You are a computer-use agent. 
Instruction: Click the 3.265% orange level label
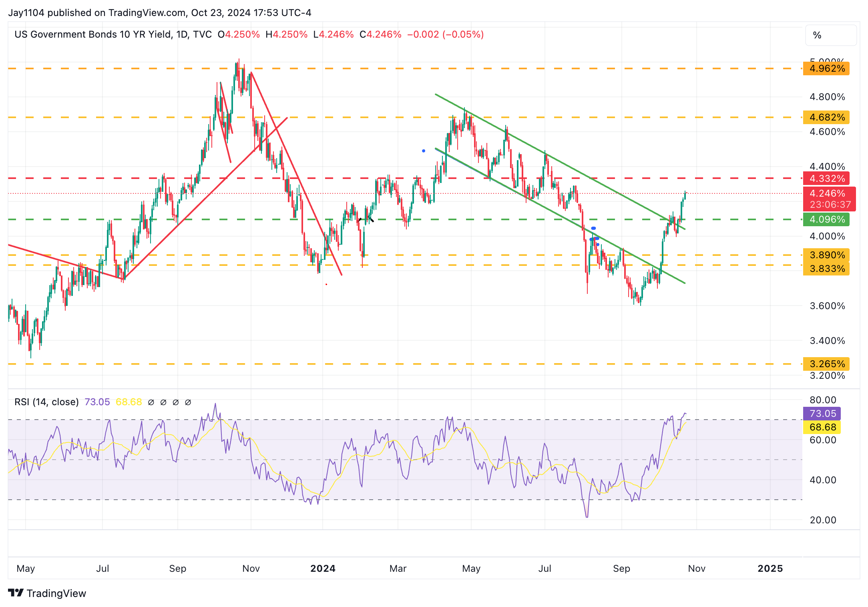(x=826, y=364)
